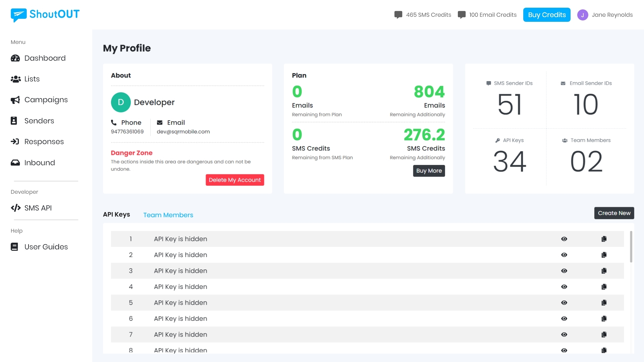
Task: Reveal hidden API key number 2
Action: pos(564,255)
